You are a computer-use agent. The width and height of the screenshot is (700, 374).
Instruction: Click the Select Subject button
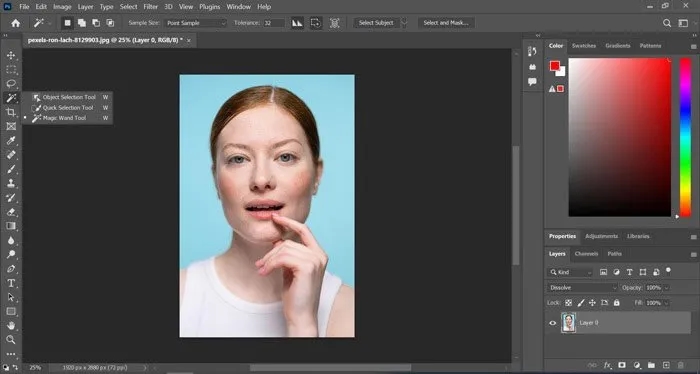(376, 23)
